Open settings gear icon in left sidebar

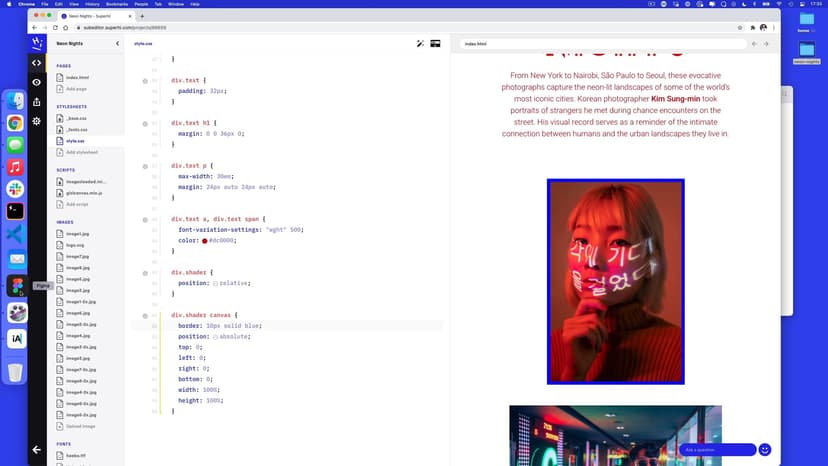(x=37, y=121)
